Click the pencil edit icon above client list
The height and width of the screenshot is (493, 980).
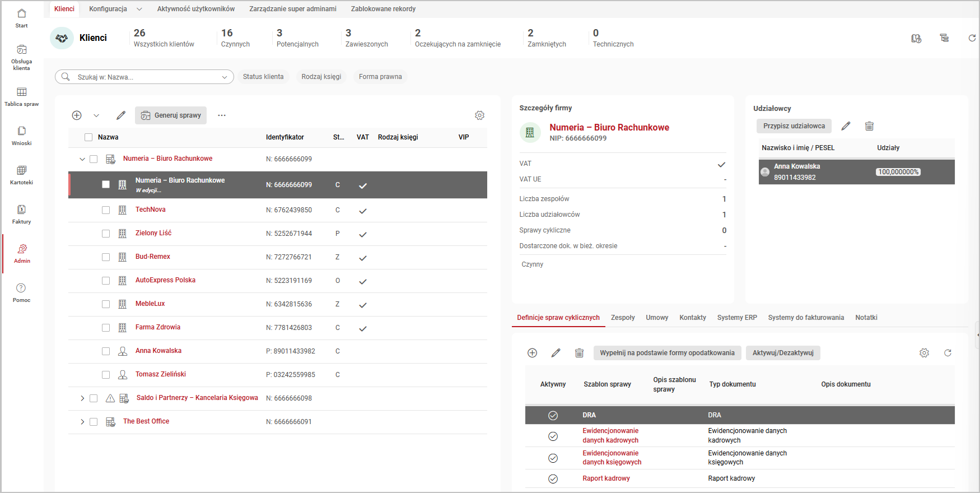pos(121,115)
